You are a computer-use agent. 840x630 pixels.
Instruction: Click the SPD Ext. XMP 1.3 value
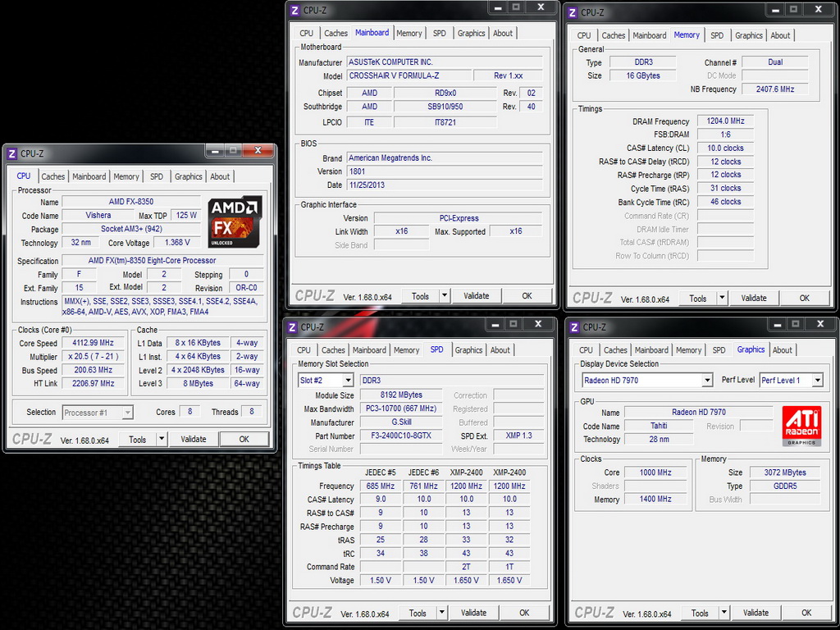tap(518, 436)
